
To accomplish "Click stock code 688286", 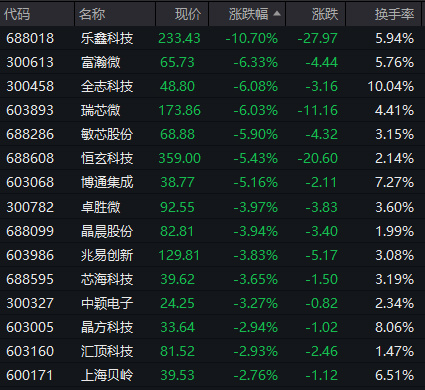I will 30,134.
